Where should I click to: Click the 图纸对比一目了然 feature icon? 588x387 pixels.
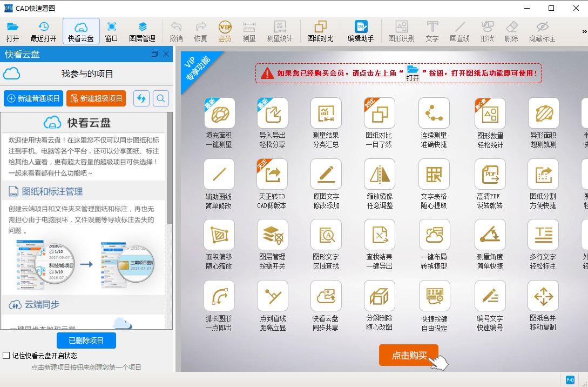tap(379, 113)
